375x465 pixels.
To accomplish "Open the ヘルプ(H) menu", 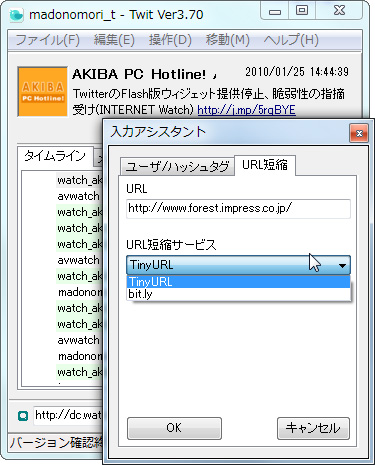I will pos(291,40).
